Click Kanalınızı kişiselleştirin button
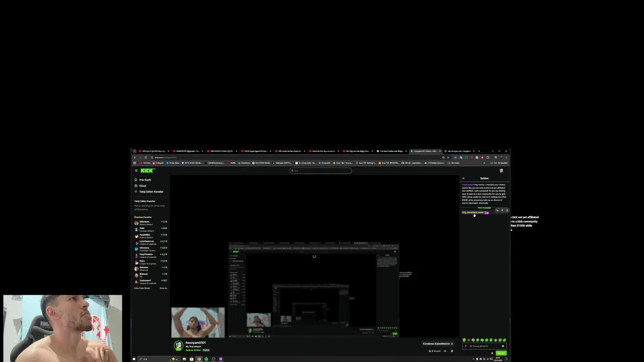 coord(438,343)
